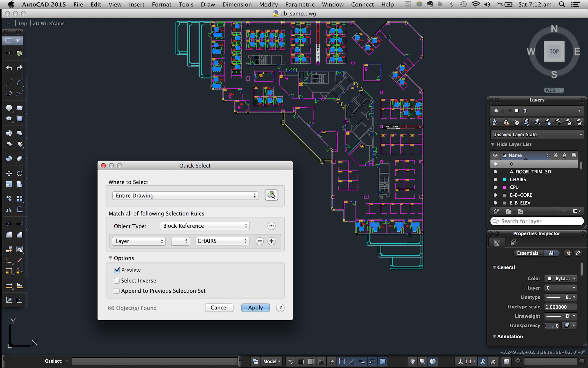This screenshot has width=588, height=368.
Task: Click the Zoom magnifier in status bar
Action: (x=422, y=361)
